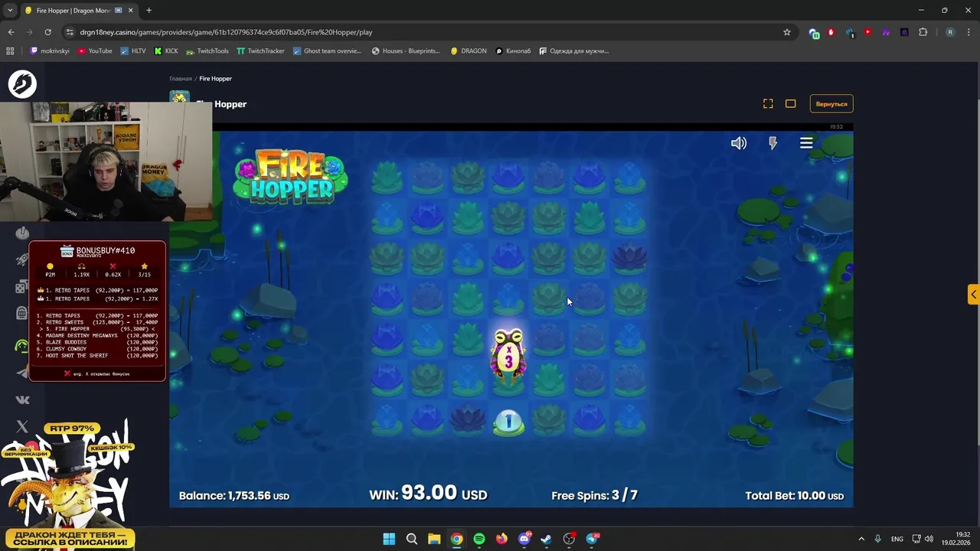Open the volume speaker tray icon
The height and width of the screenshot is (551, 980).
click(x=928, y=539)
